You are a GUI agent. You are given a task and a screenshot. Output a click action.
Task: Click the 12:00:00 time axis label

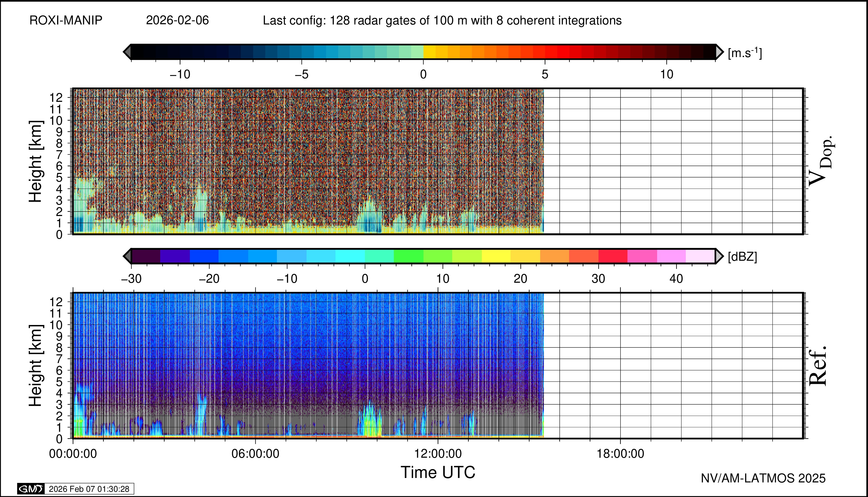438,454
